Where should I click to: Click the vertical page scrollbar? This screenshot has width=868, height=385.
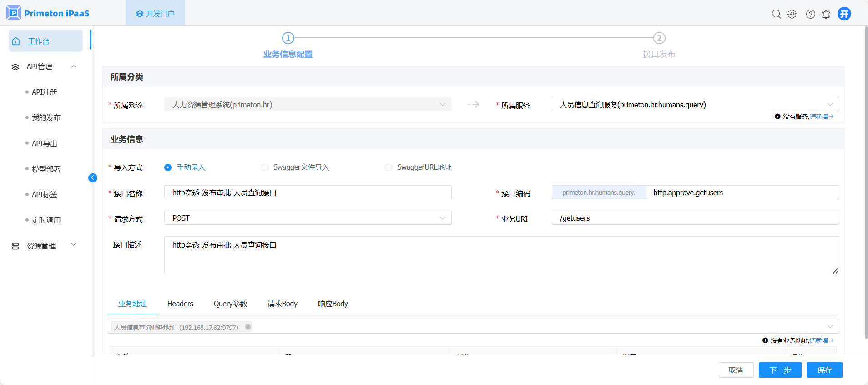click(x=865, y=182)
